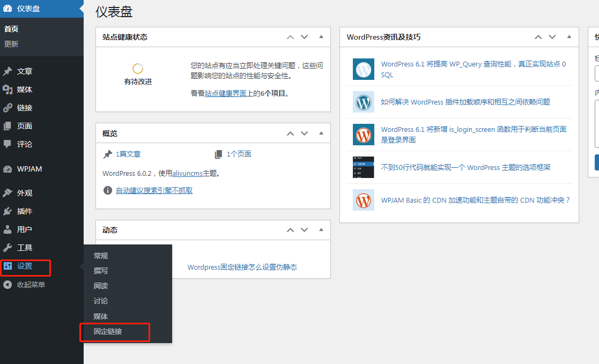Click the 有待改进 health status circle
This screenshot has height=364, width=599.
click(137, 69)
